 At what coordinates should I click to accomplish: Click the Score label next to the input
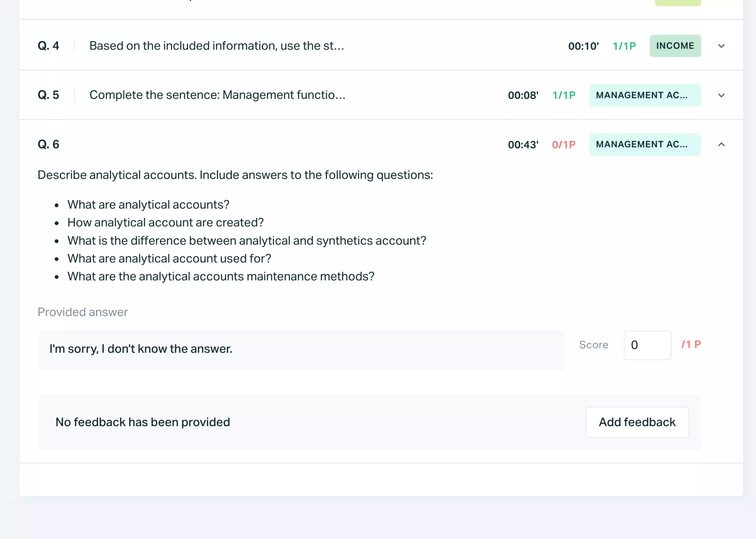[593, 344]
